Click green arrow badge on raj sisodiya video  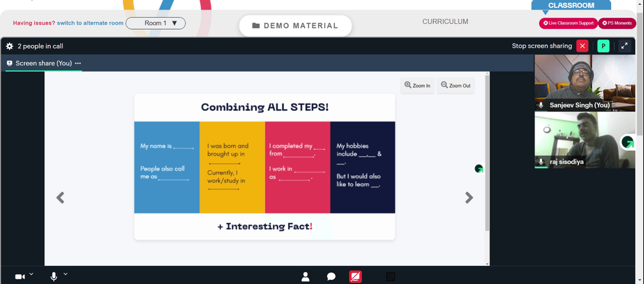[627, 142]
